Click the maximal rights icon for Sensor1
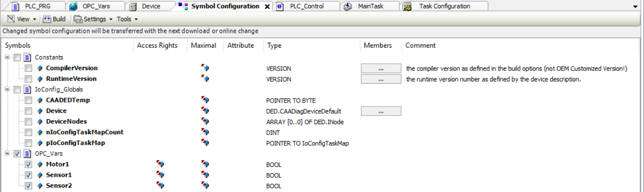This screenshot has width=644, height=192. tap(205, 175)
